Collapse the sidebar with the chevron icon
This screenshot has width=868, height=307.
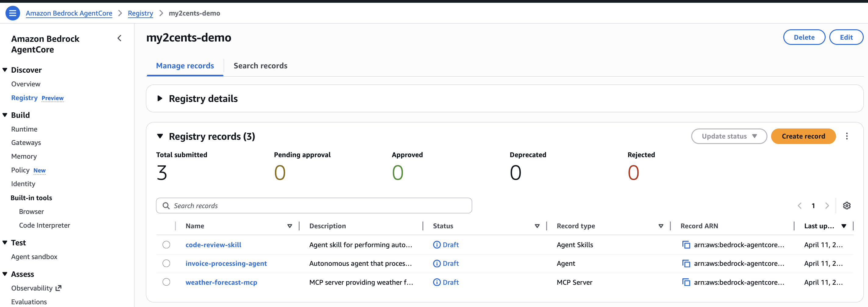[119, 38]
